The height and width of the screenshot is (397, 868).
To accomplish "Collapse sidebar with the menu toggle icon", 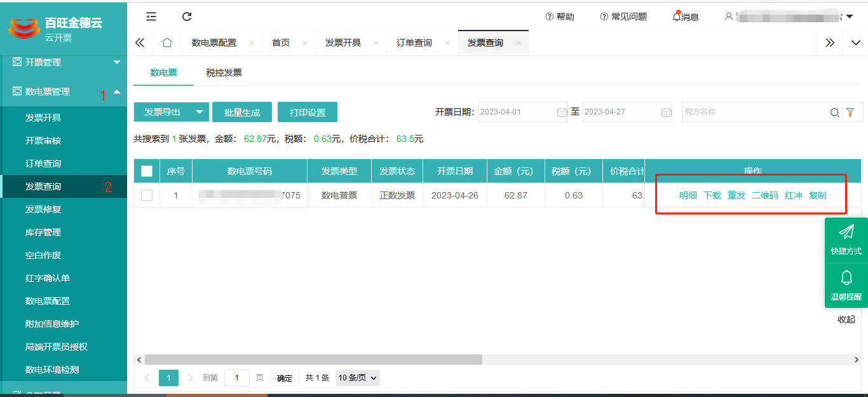I will pos(151,17).
